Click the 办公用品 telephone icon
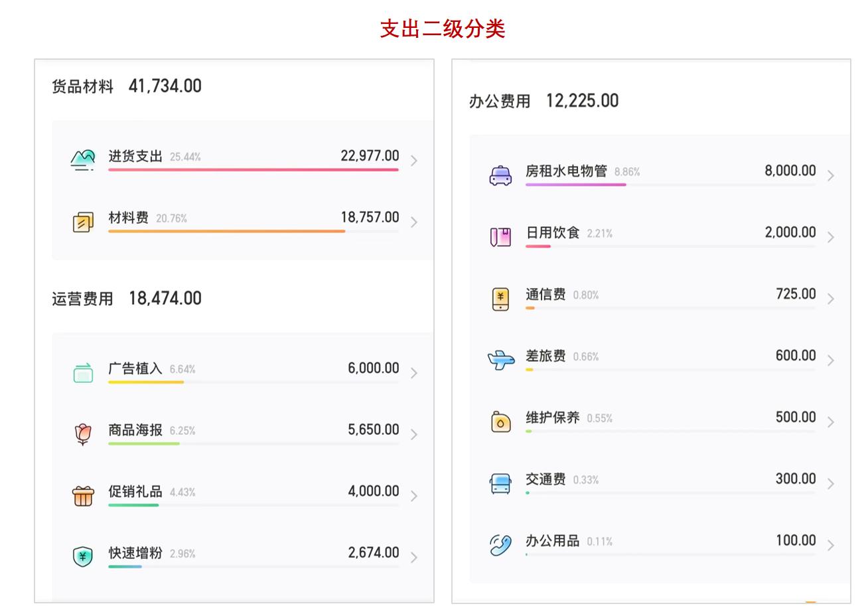Screen dimensions: 868x614 coord(500,546)
